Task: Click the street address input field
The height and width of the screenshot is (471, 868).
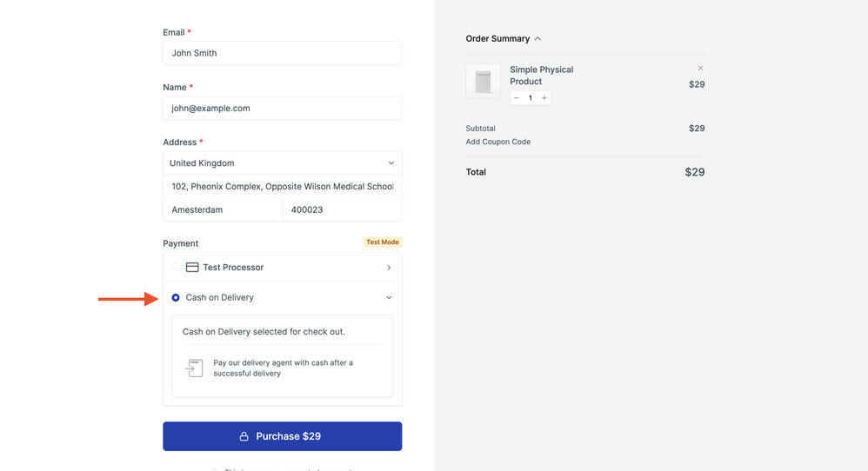Action: (282, 186)
